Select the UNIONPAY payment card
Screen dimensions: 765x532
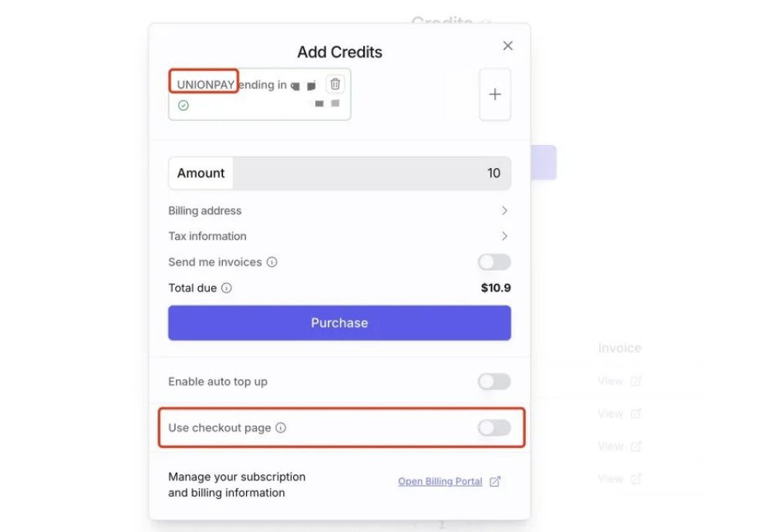[x=260, y=94]
